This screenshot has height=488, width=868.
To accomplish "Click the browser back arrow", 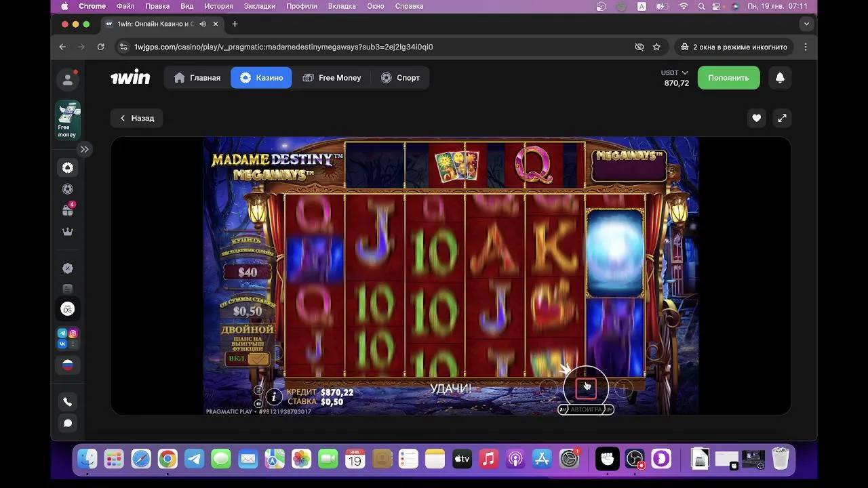I will [x=62, y=47].
